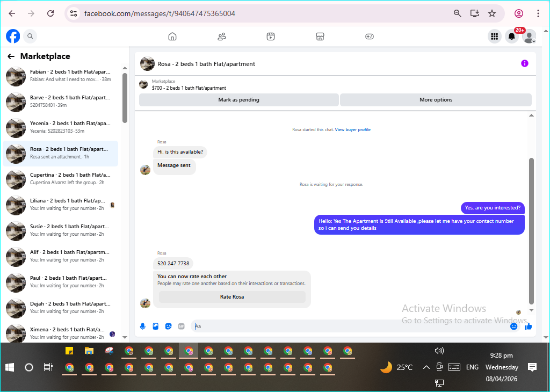Open notifications bell with 20+ badge

512,36
